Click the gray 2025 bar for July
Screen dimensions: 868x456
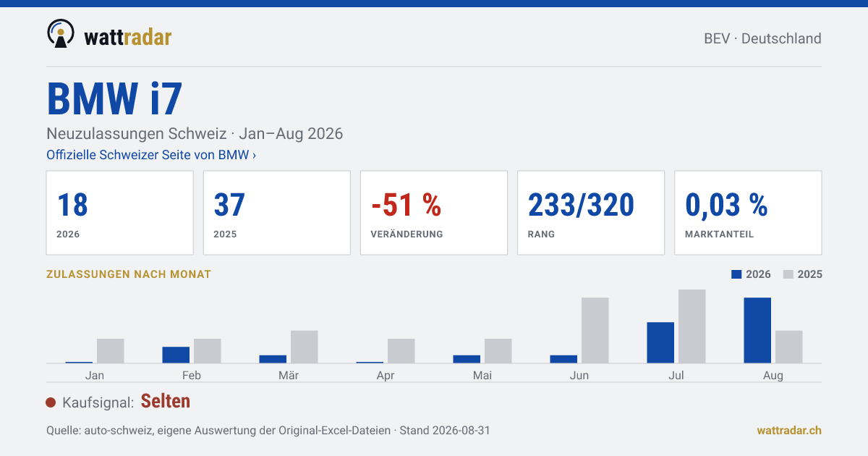point(692,326)
